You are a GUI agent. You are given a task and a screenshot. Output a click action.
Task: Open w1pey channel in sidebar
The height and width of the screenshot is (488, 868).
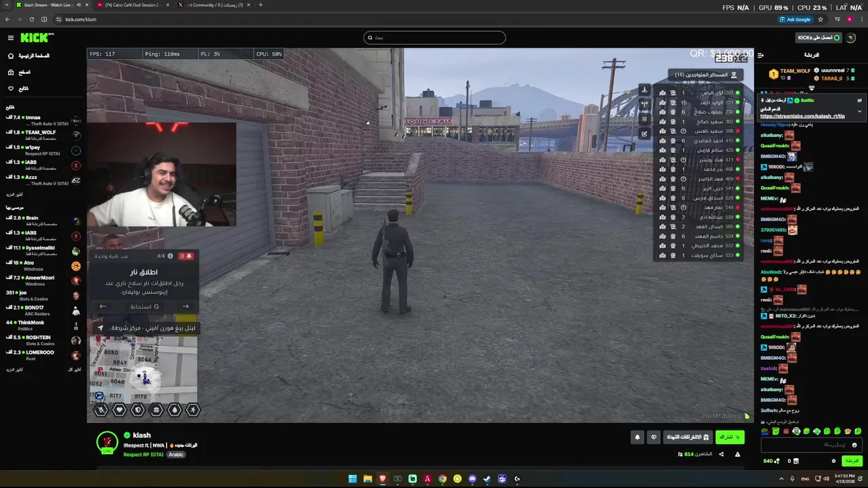click(43, 150)
